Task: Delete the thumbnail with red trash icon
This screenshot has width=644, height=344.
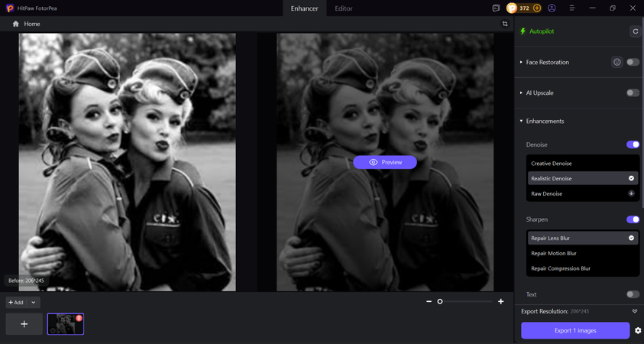Action: (x=79, y=318)
